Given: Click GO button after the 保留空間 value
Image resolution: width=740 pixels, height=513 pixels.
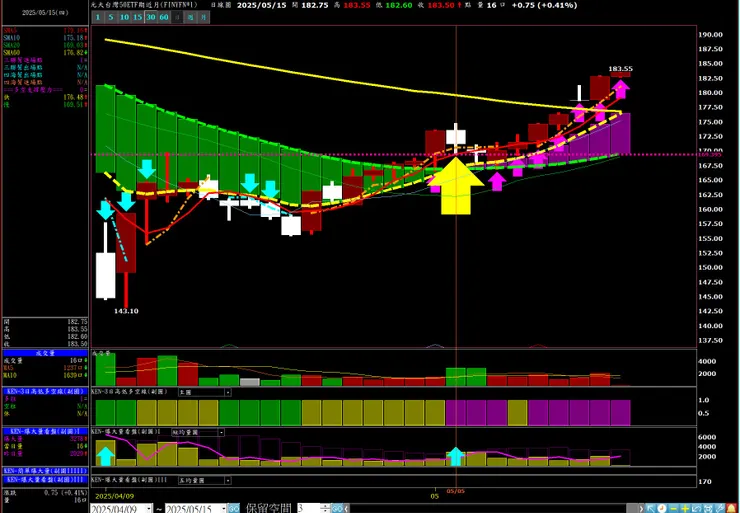Looking at the screenshot, I should coord(337,509).
